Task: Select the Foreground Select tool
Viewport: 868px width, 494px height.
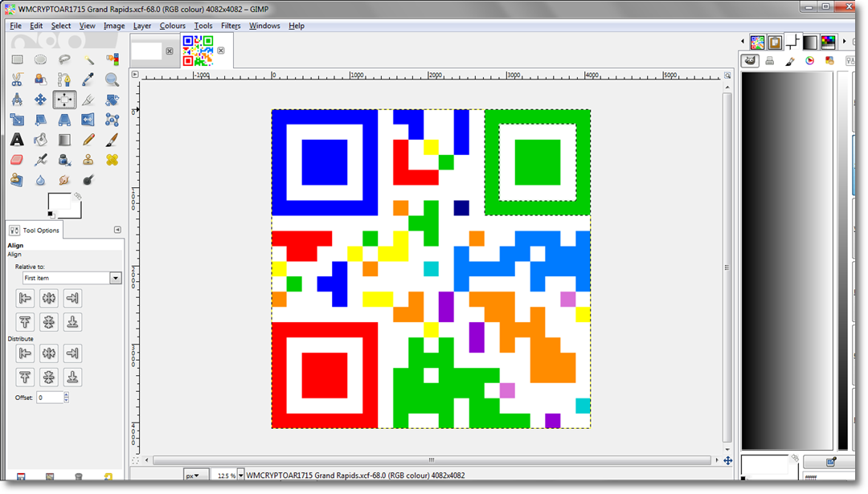Action: click(x=40, y=80)
